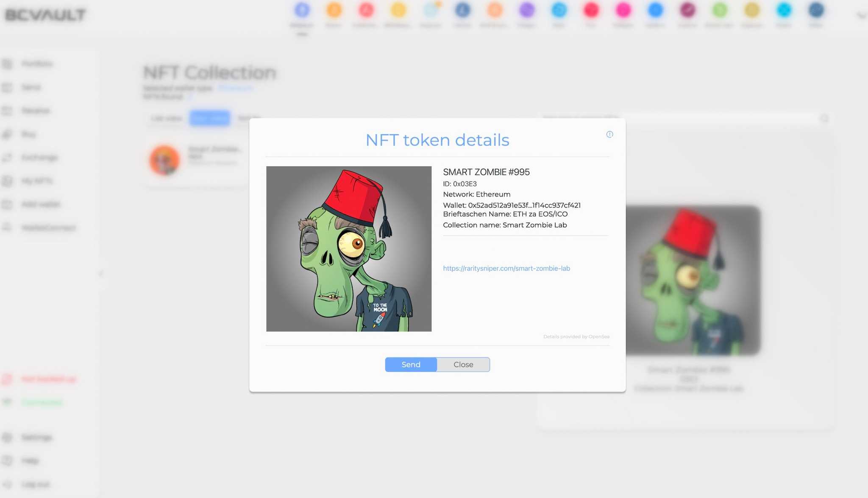Click the Portfolio sidebar icon
This screenshot has width=868, height=498.
pos(7,64)
